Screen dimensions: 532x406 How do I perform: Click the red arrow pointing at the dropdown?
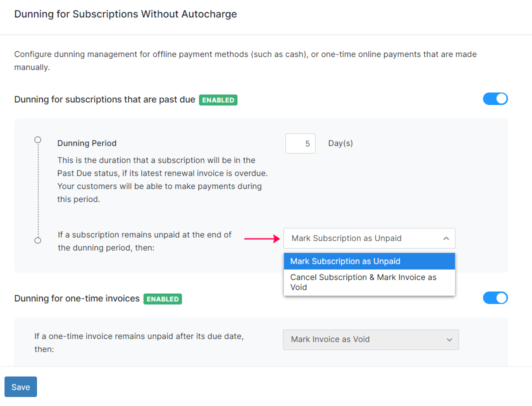pyautogui.click(x=262, y=239)
